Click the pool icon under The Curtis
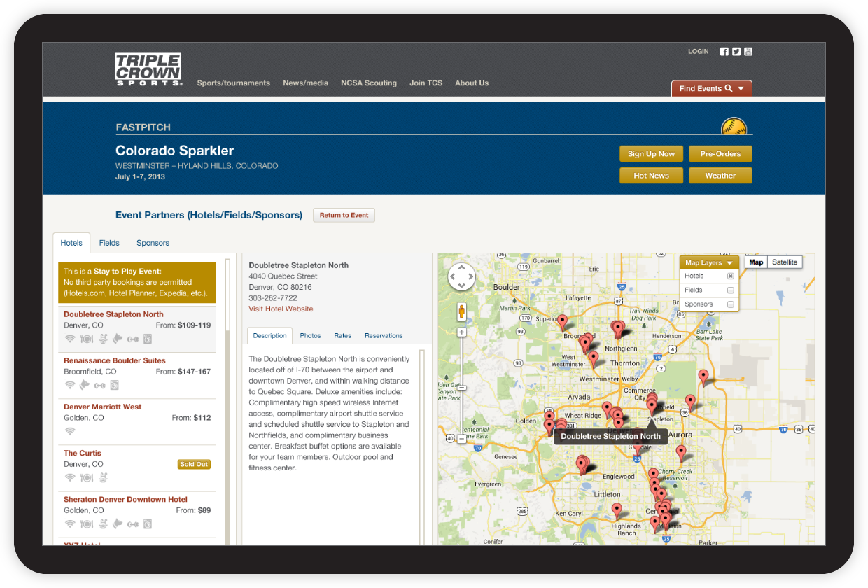868x588 pixels. coord(103,478)
